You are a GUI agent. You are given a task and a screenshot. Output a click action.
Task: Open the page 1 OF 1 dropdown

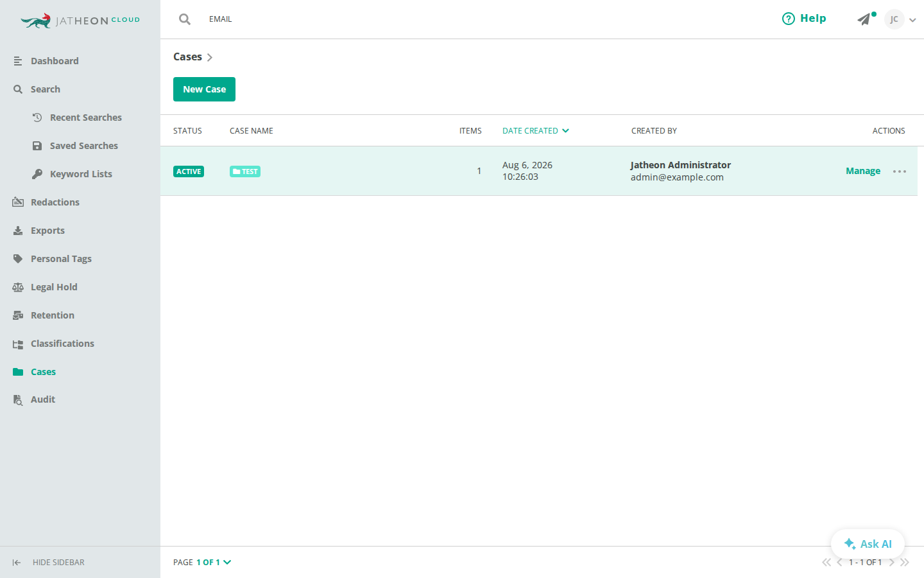click(214, 563)
